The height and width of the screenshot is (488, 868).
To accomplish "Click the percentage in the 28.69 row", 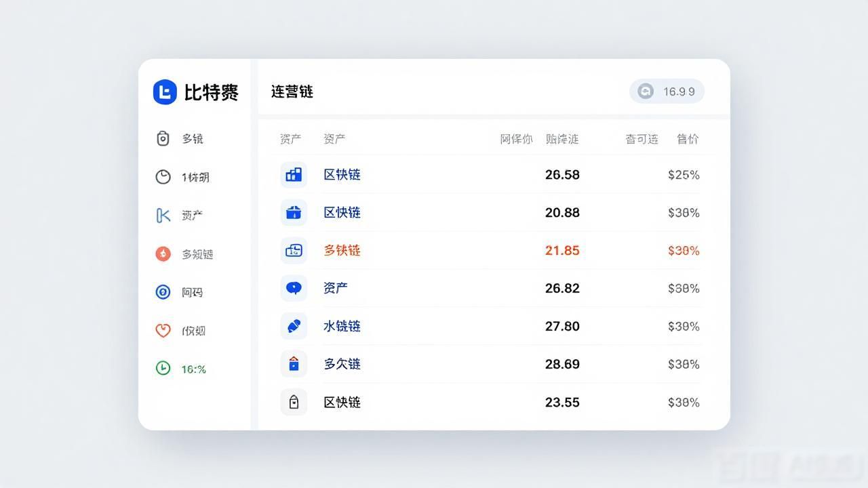I will coord(684,365).
